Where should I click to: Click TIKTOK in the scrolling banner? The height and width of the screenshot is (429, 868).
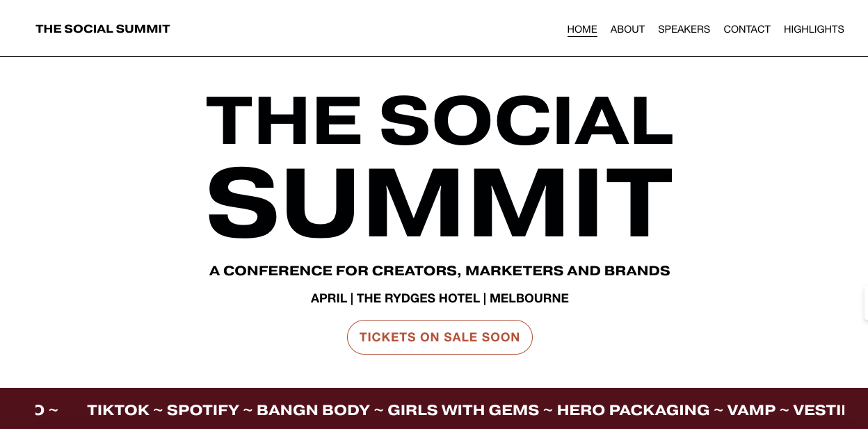pos(118,410)
